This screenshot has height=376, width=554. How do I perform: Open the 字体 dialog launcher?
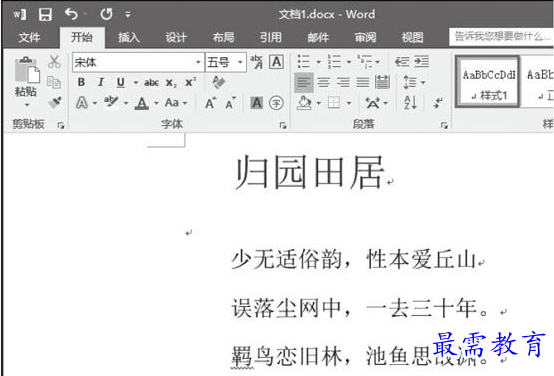pos(283,125)
